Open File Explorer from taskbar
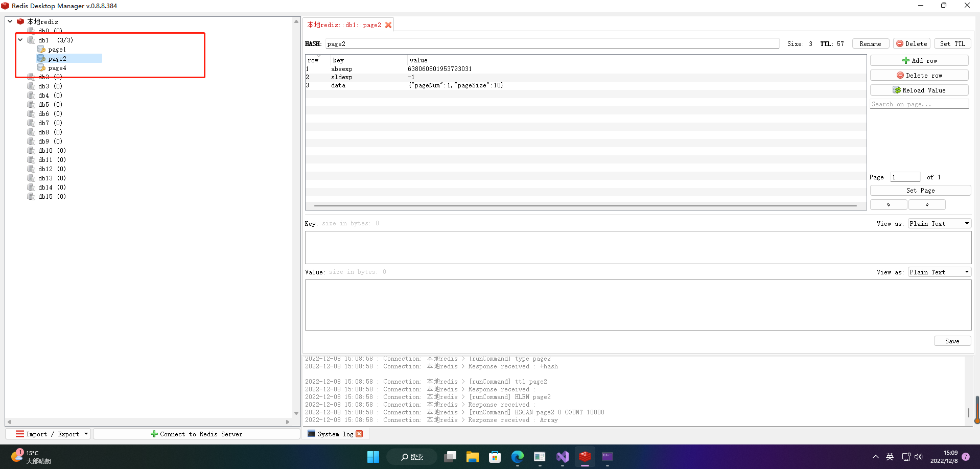The image size is (980, 469). [x=472, y=457]
